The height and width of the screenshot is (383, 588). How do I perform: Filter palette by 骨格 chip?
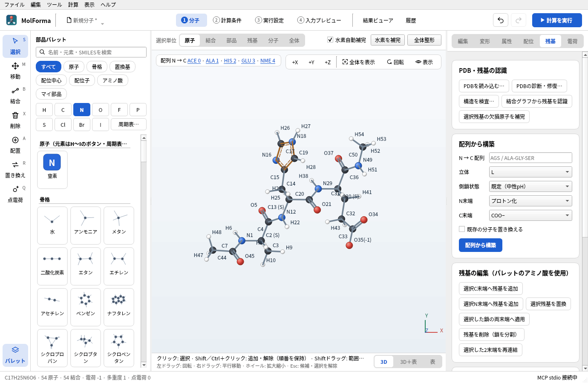pos(97,67)
